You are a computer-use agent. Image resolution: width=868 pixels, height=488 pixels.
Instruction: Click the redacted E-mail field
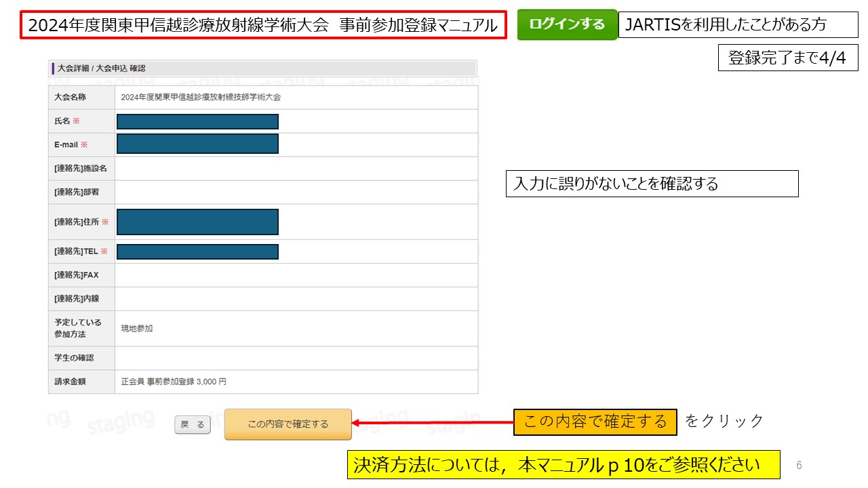pos(197,144)
